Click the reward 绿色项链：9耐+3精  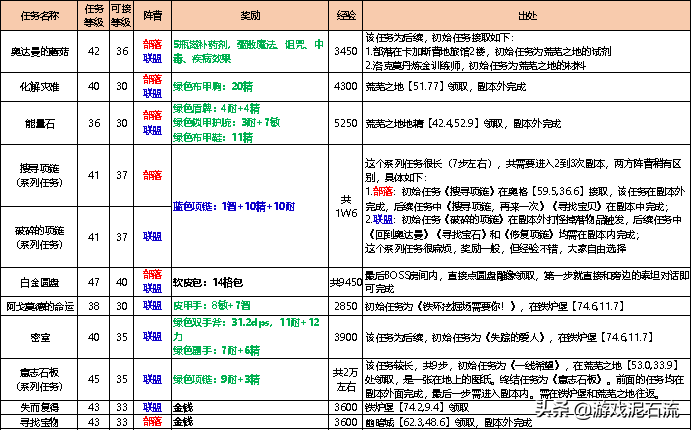[x=216, y=379]
